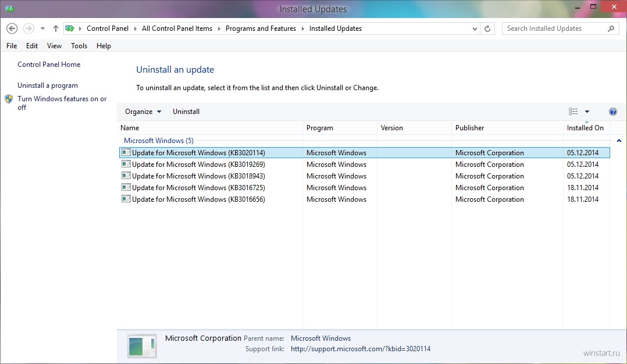
Task: Open the Help menu
Action: (104, 46)
